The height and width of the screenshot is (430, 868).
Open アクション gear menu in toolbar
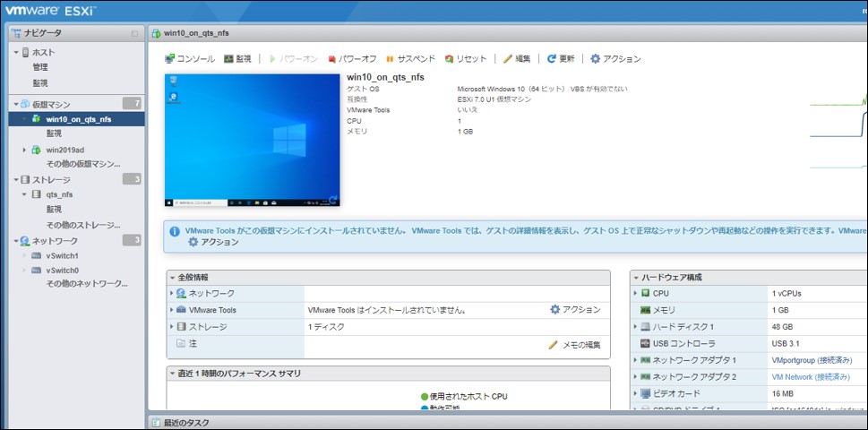click(x=615, y=59)
